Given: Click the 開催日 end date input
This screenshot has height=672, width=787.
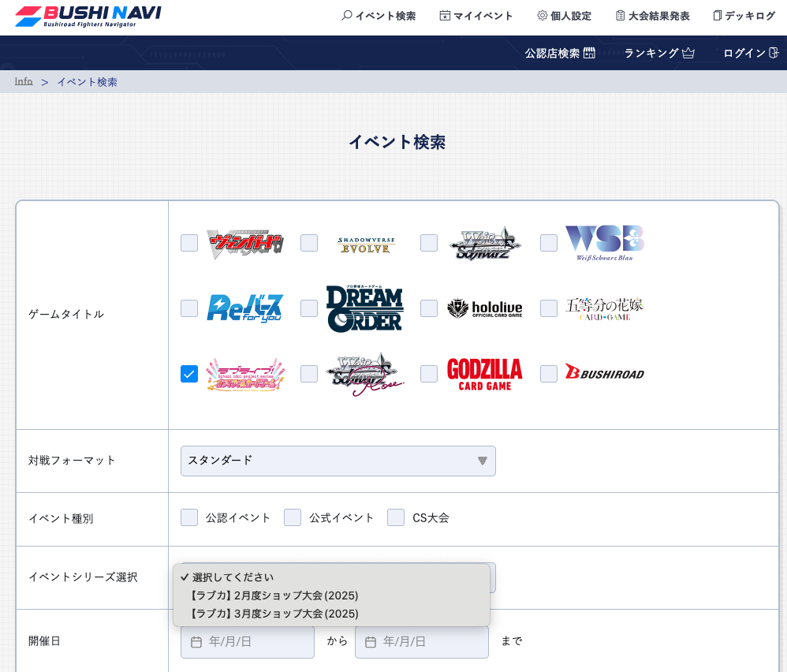Looking at the screenshot, I should [422, 642].
